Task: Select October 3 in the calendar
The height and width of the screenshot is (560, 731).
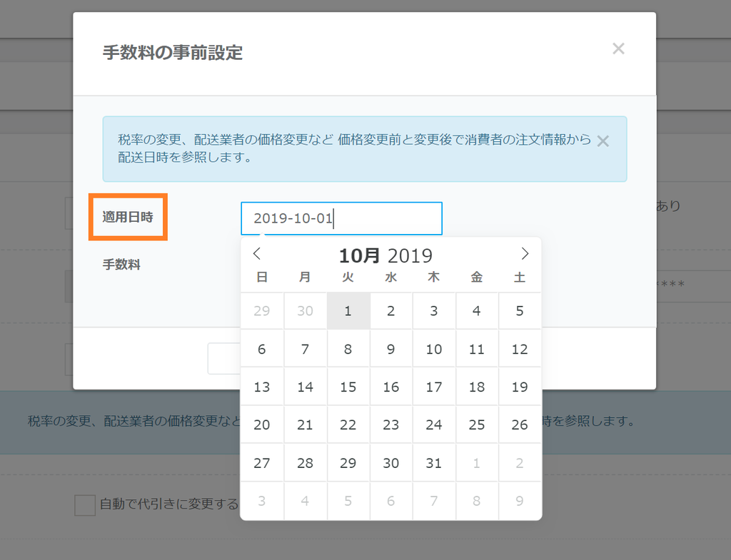Action: [x=434, y=311]
